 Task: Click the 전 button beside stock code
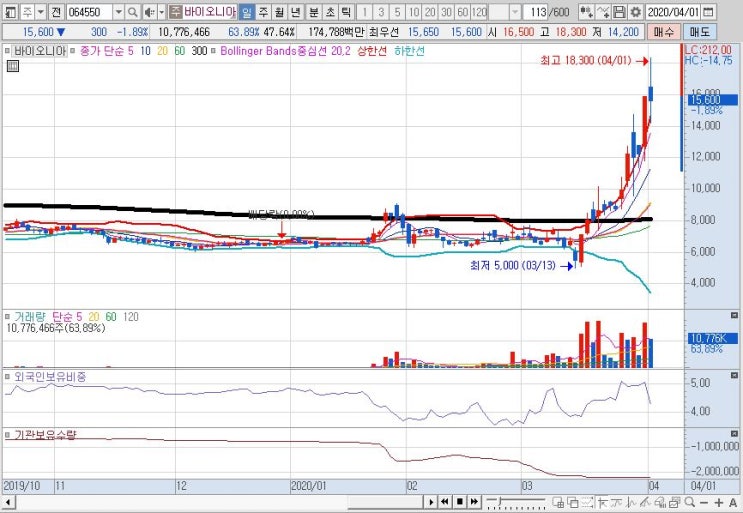click(56, 12)
